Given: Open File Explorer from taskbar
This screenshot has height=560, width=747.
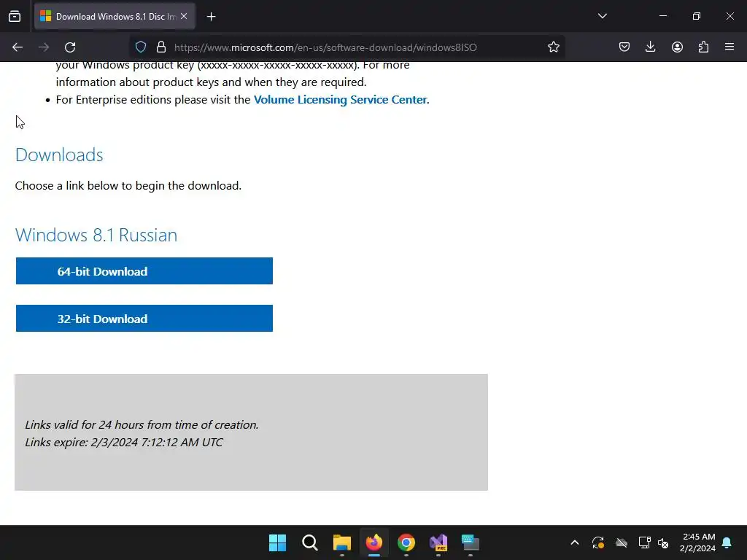Looking at the screenshot, I should click(x=341, y=542).
